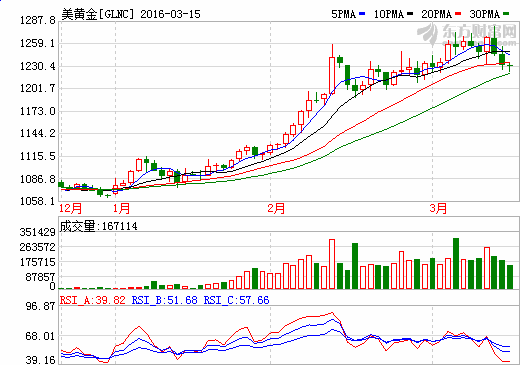Screen dimensions: 520x365
Task: Click the RSI_A:39.82 indicator label
Action: (93, 300)
